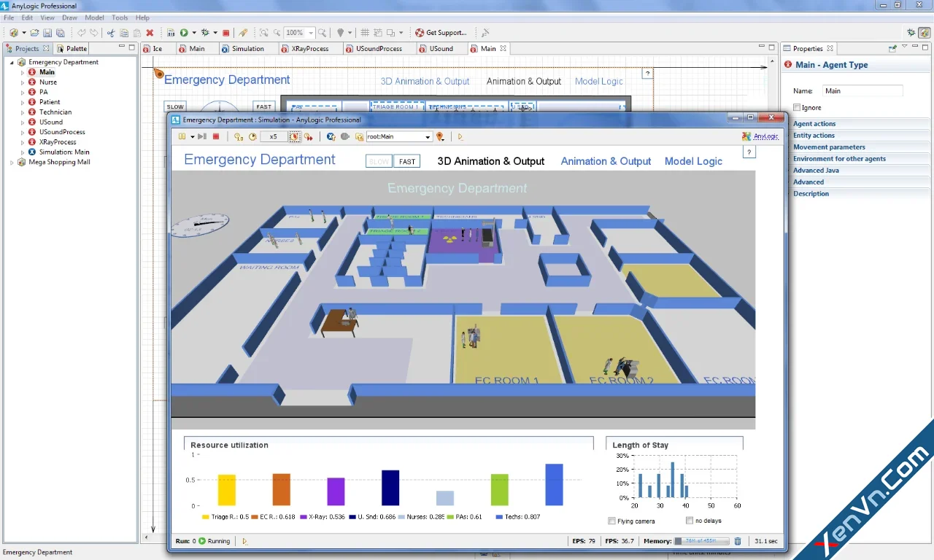
Task: Expand the Movement parameters section
Action: tap(829, 147)
